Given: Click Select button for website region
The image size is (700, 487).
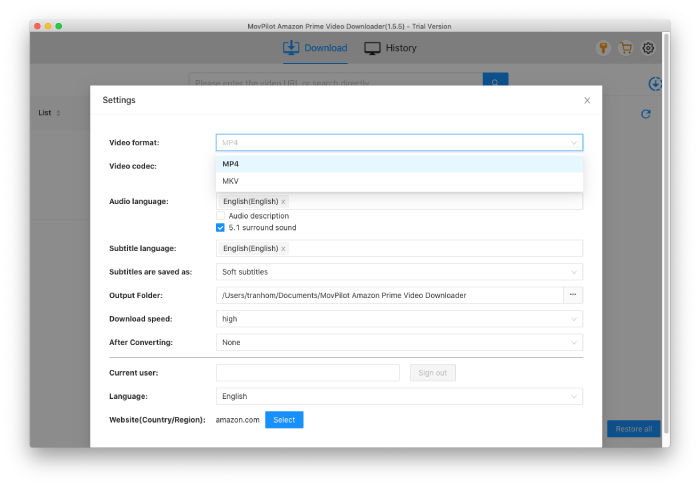Looking at the screenshot, I should [x=284, y=420].
